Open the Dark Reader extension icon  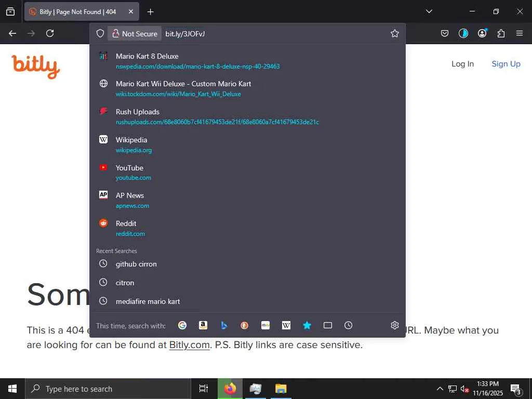tap(463, 33)
